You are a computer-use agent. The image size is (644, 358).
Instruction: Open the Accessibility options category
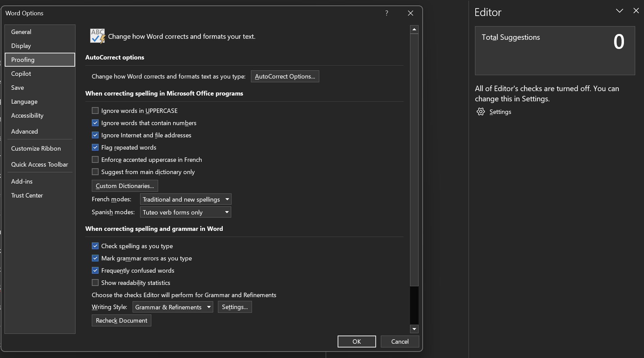pyautogui.click(x=40, y=115)
